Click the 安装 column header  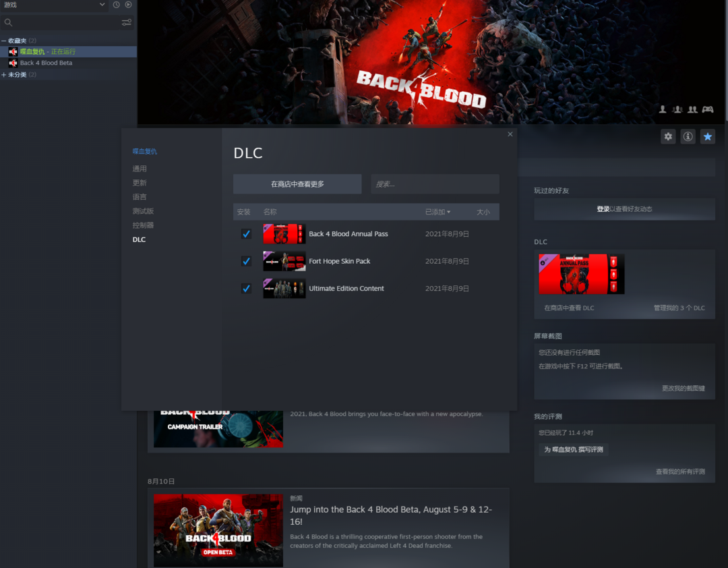coord(243,212)
